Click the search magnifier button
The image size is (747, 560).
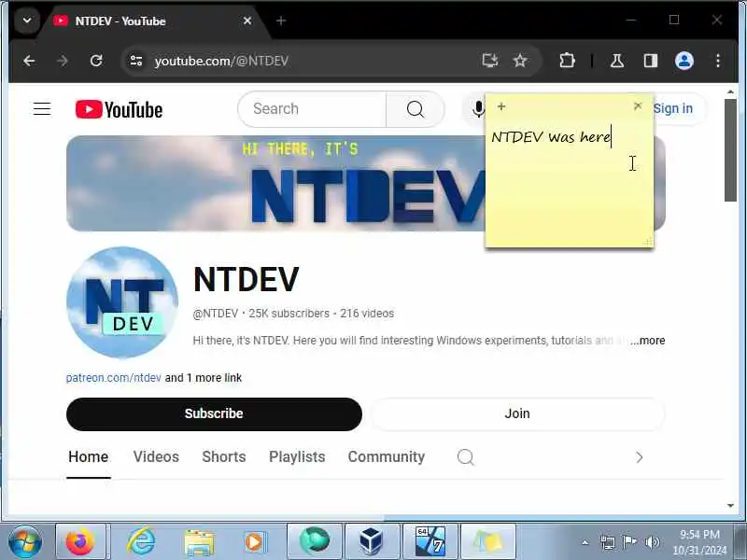click(x=416, y=109)
